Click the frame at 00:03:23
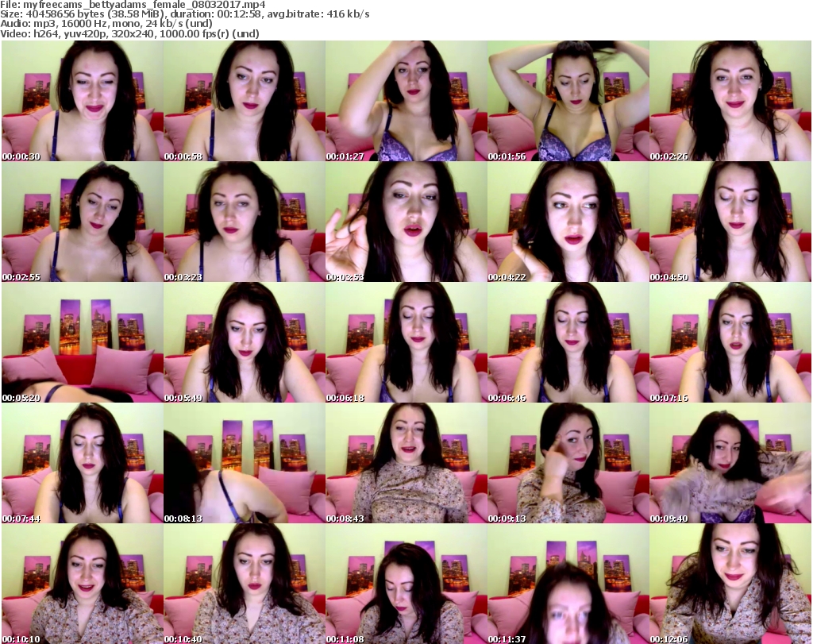 245,222
